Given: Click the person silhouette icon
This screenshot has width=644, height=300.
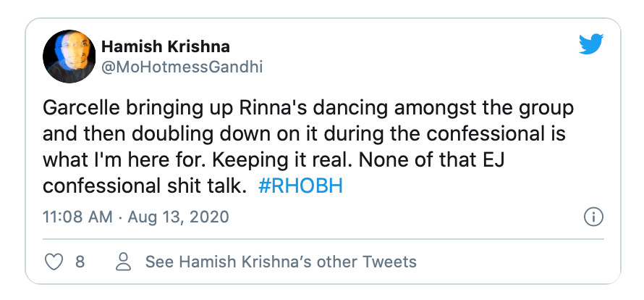Looking at the screenshot, I should (x=124, y=262).
